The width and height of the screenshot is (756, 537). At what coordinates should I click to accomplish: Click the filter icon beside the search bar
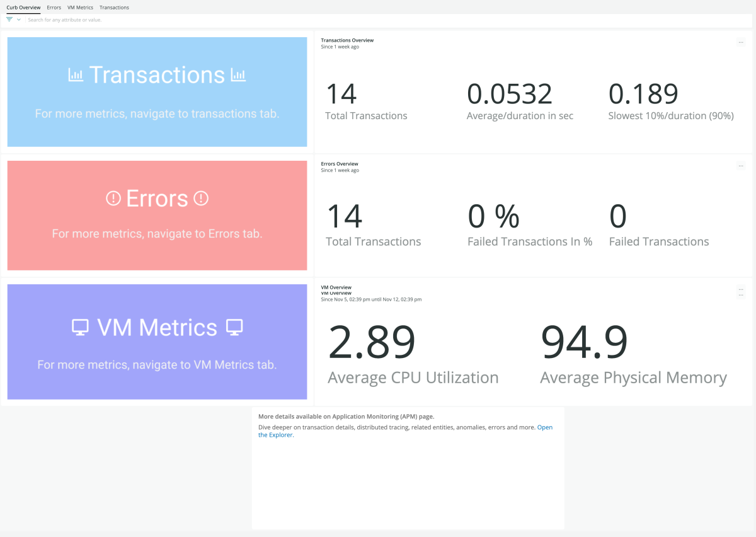point(9,20)
